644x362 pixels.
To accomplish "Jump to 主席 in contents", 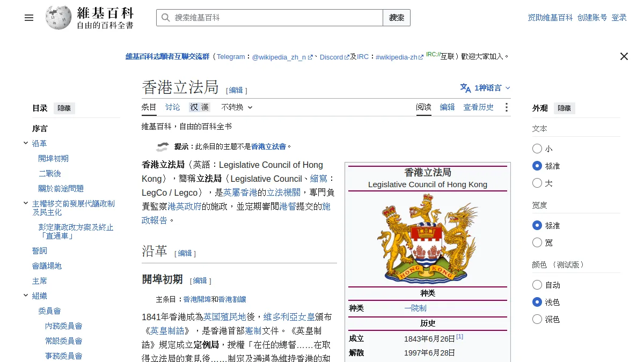I will [x=40, y=281].
